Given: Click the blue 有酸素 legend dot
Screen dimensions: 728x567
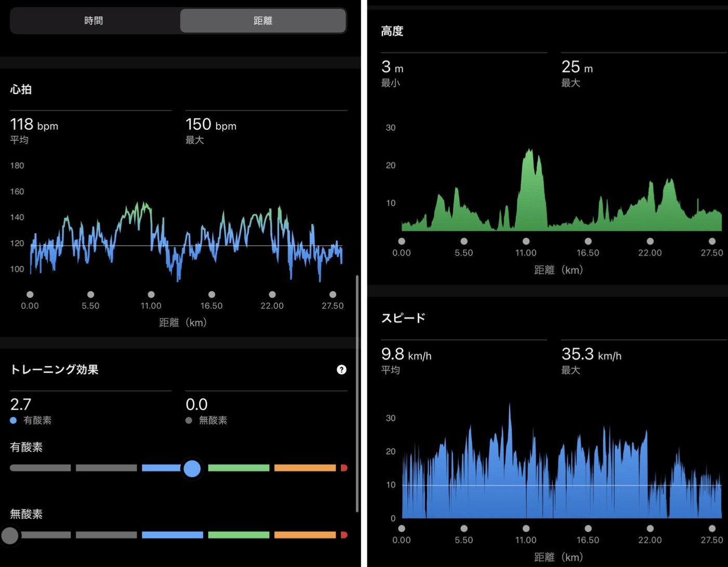Looking at the screenshot, I should pyautogui.click(x=14, y=421).
